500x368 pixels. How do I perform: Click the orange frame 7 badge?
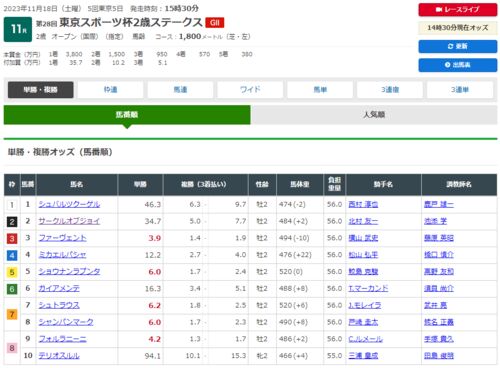pyautogui.click(x=12, y=314)
